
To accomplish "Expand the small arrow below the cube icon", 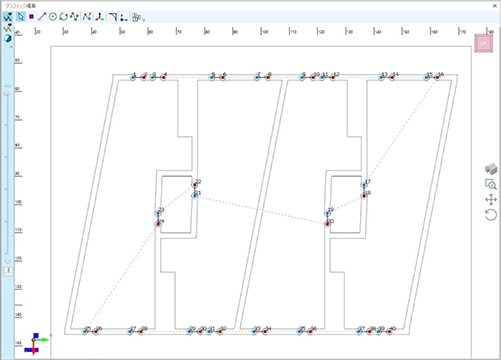I will click(11, 47).
